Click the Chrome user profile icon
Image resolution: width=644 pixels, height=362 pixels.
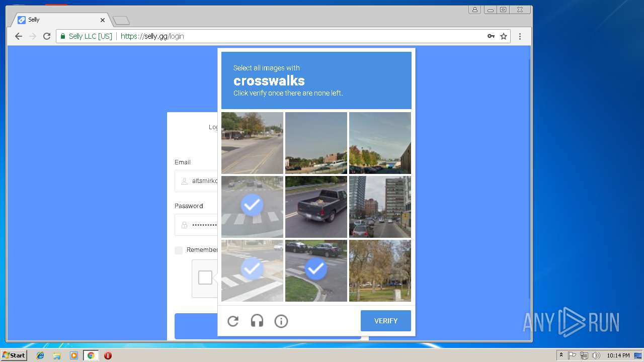tap(475, 10)
